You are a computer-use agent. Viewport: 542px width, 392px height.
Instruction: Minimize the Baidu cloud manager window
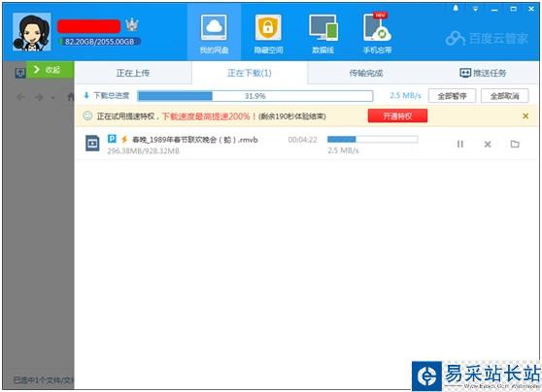pyautogui.click(x=494, y=10)
